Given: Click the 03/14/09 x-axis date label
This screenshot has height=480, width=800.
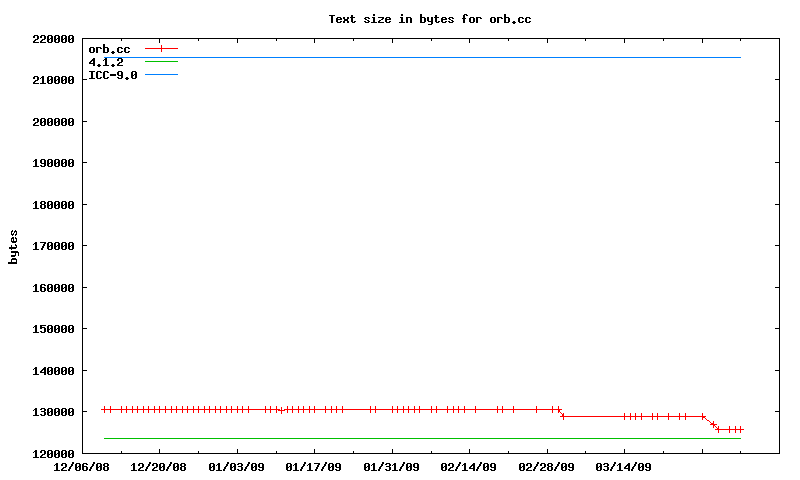Looking at the screenshot, I should 624,467.
